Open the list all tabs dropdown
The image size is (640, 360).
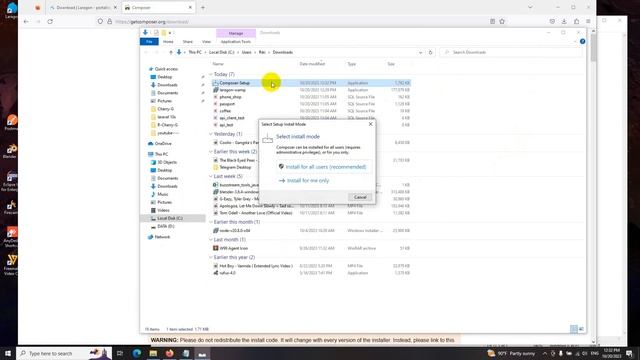click(530, 7)
